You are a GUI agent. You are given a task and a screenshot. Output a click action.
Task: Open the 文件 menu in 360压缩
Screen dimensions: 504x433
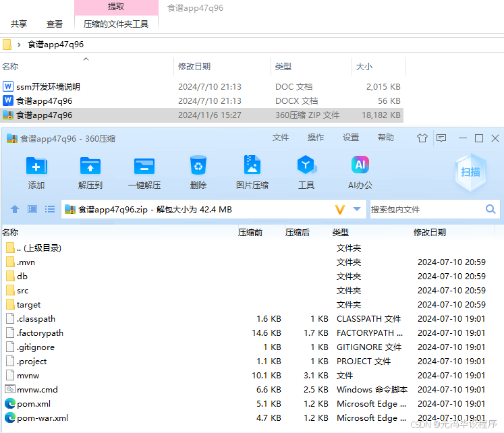[281, 138]
